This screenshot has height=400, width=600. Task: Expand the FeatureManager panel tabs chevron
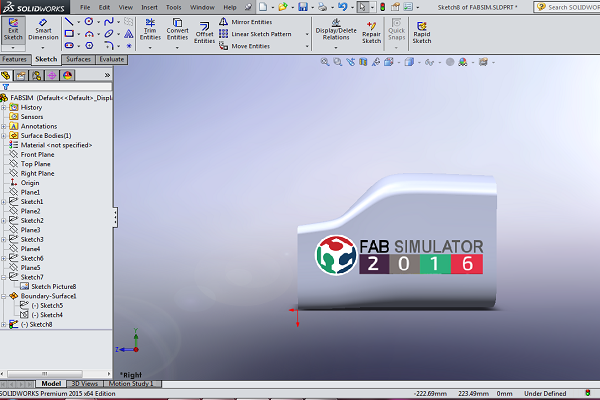click(107, 75)
